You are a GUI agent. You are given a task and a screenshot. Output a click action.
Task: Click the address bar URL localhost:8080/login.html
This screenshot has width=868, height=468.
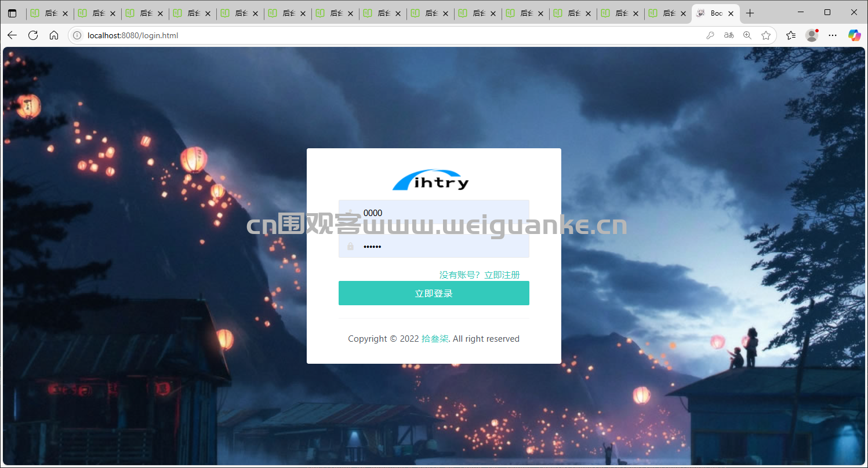pyautogui.click(x=133, y=35)
